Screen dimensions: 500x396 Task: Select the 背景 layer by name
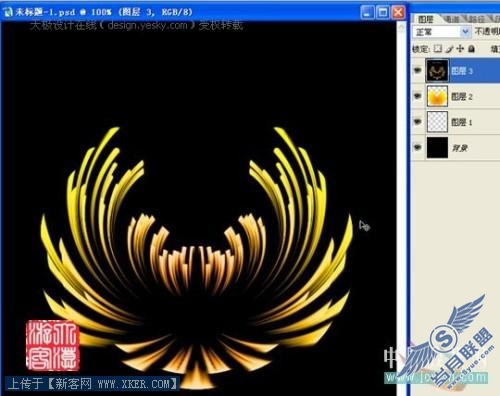[x=459, y=148]
